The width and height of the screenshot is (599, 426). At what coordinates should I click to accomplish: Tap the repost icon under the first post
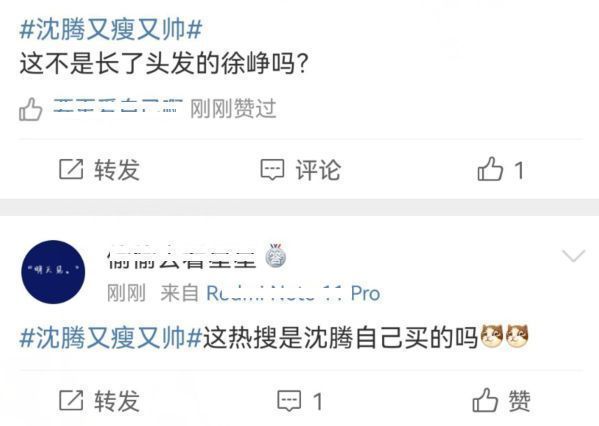71,169
